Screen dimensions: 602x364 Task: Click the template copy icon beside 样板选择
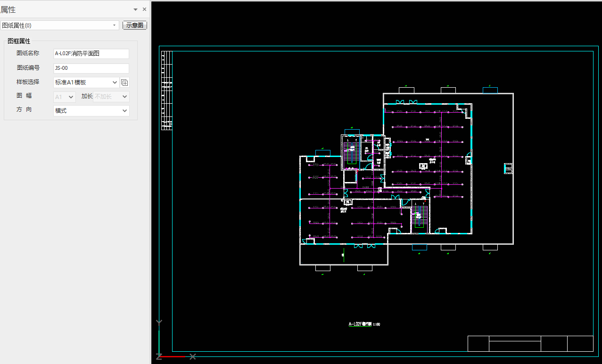pos(124,83)
